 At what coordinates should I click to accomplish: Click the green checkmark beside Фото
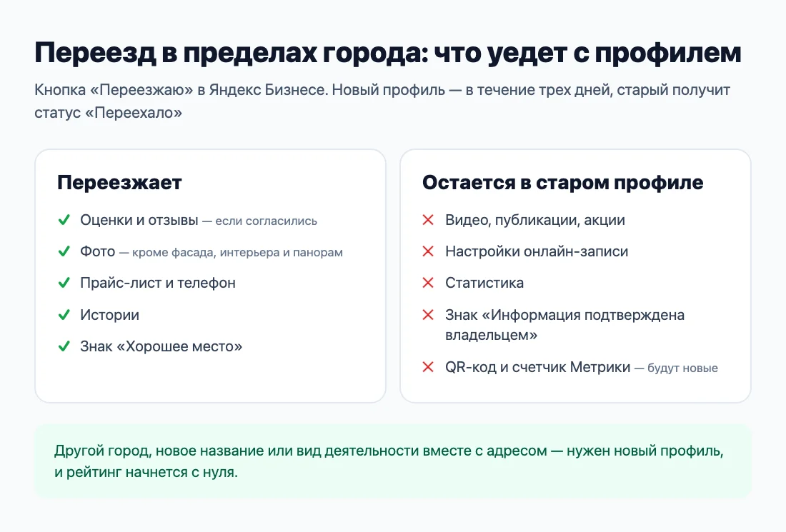[x=64, y=251]
